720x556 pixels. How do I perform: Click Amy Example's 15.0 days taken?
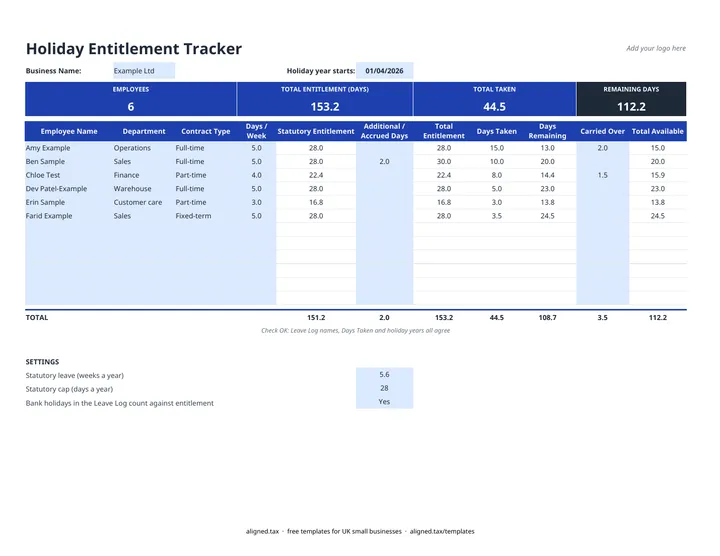[x=496, y=148]
